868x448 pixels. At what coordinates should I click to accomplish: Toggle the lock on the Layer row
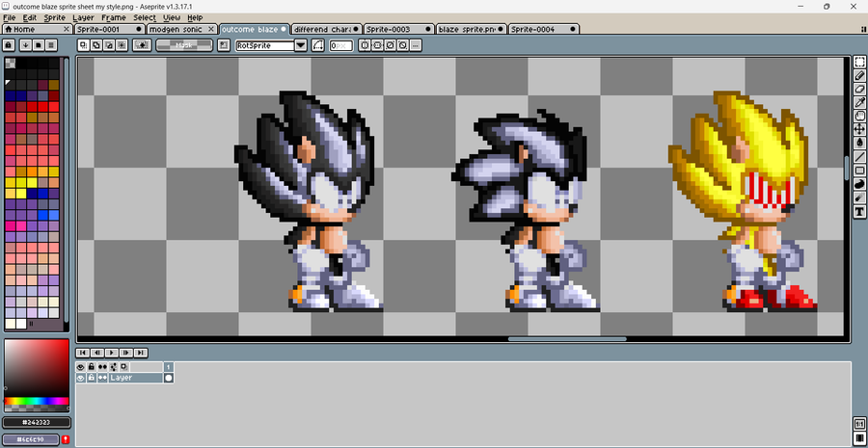point(92,378)
